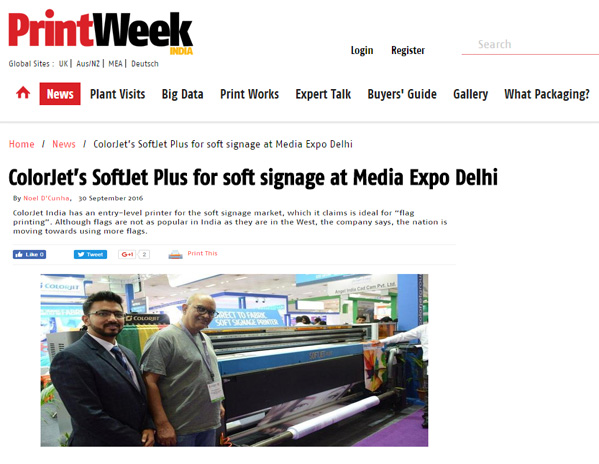599x464 pixels.
Task: Click the red home icon in navigation
Action: click(x=23, y=93)
